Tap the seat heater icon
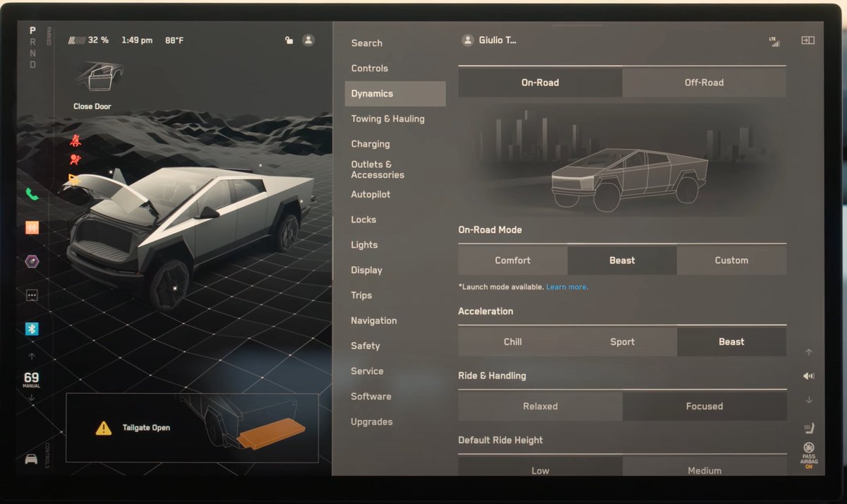The width and height of the screenshot is (847, 504). (x=809, y=428)
